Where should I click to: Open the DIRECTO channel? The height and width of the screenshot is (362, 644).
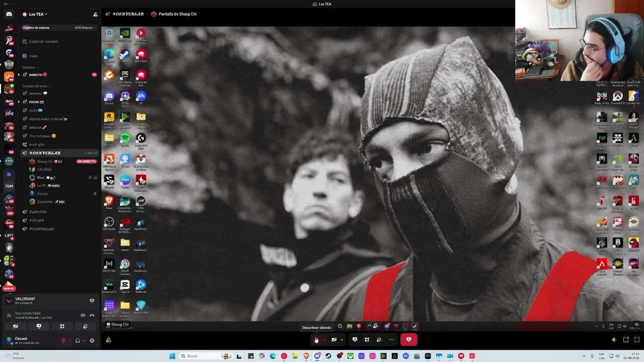[x=59, y=75]
